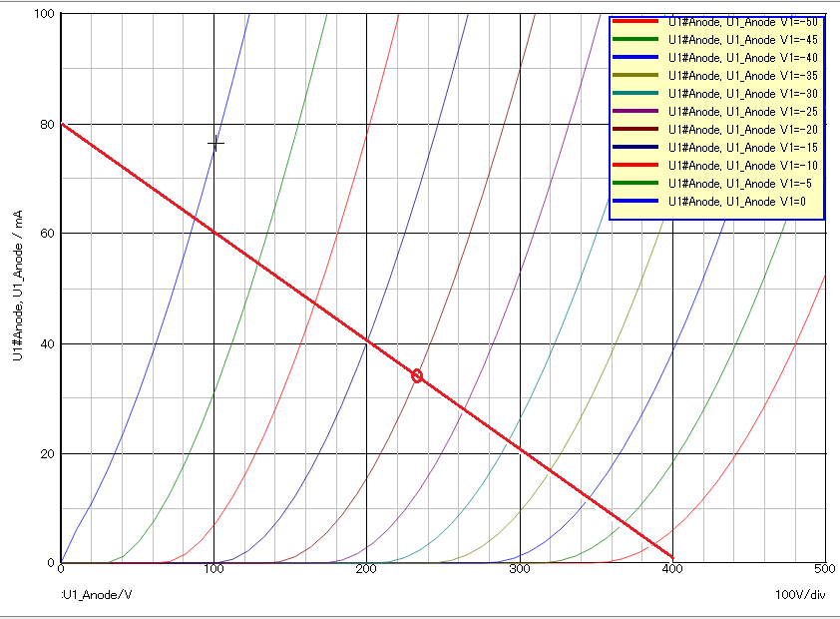
Task: Click the Y-axis value 20
Action: (x=47, y=453)
